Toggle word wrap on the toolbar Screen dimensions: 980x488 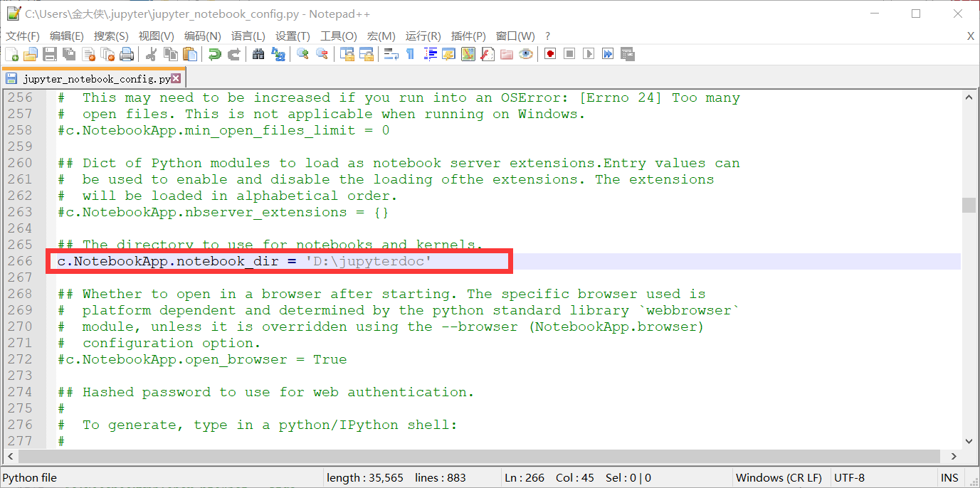pos(390,54)
